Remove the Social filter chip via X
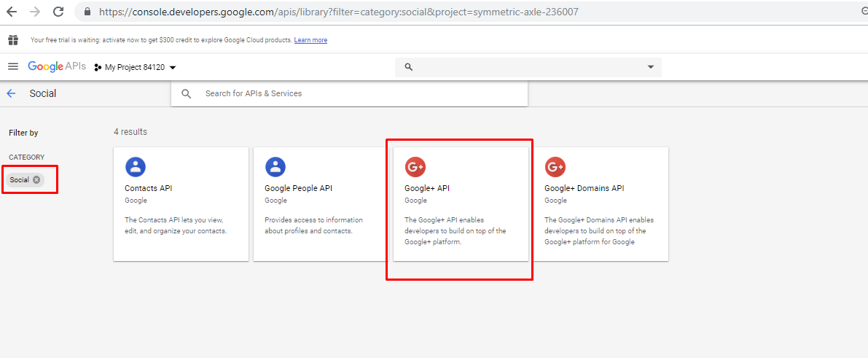This screenshot has height=358, width=868. (36, 179)
